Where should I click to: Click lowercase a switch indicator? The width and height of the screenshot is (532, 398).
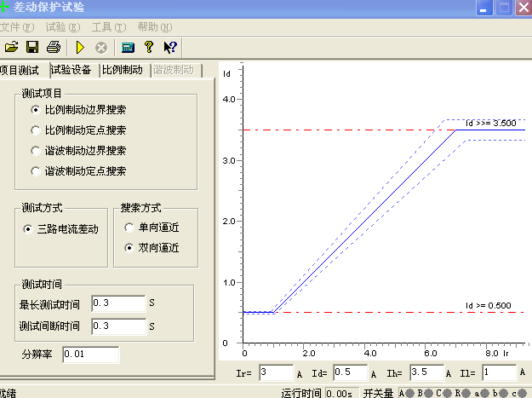point(485,393)
